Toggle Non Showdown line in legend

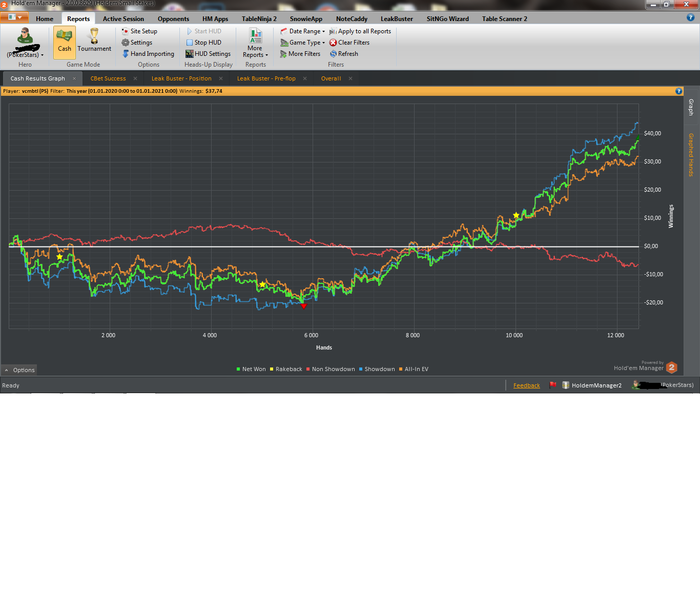click(x=330, y=369)
